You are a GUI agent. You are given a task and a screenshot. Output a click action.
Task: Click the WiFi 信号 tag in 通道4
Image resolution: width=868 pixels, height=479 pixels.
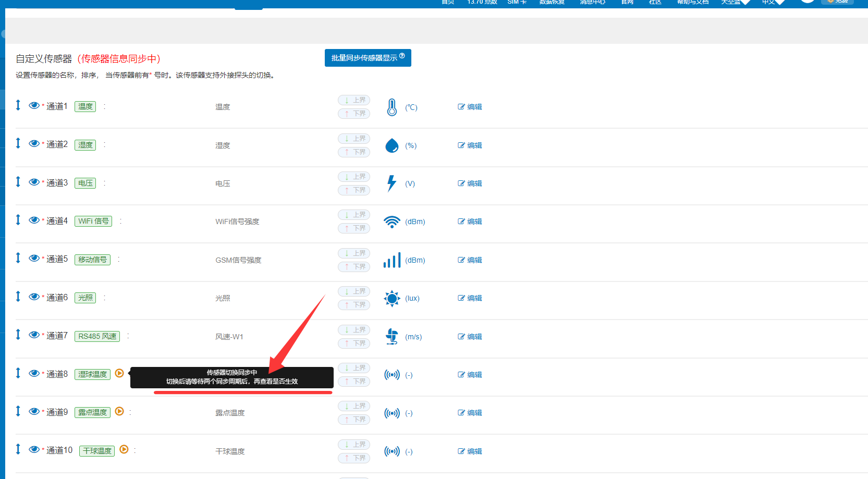(93, 222)
